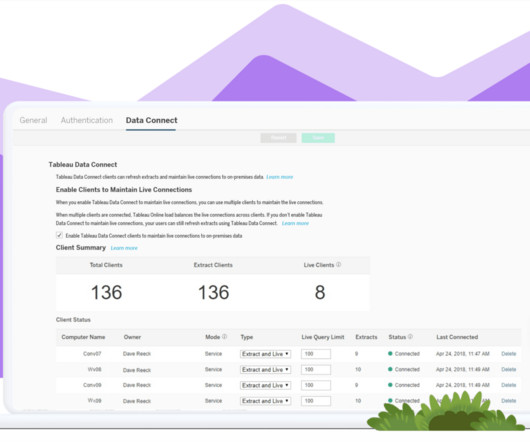
Task: Open Type dropdown for Conv07 row
Action: [265, 354]
